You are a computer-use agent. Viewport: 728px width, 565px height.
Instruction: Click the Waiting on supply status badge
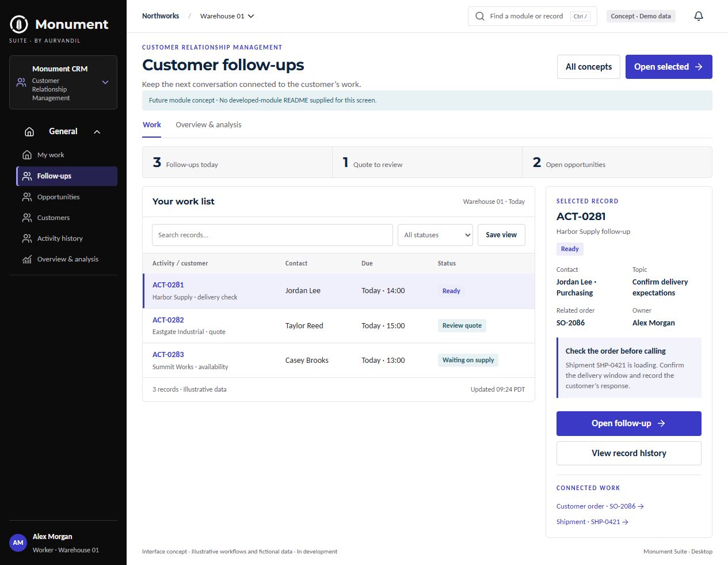[x=468, y=360]
